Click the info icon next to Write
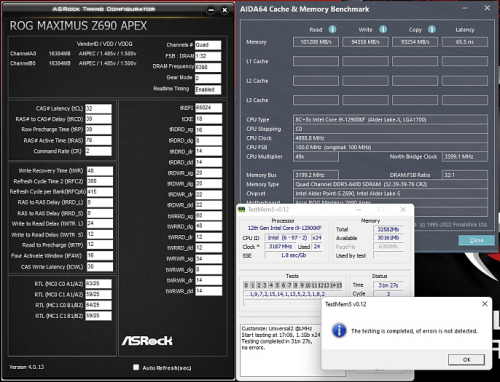The height and width of the screenshot is (382, 500). pyautogui.click(x=383, y=29)
